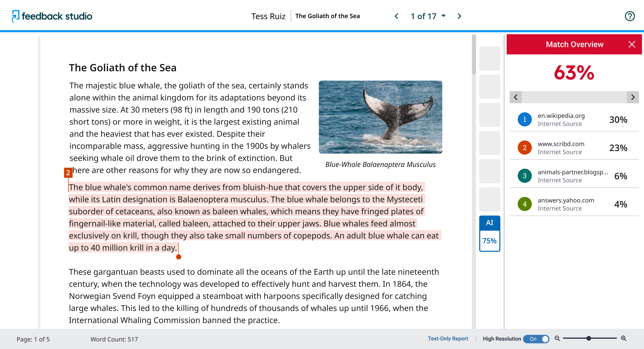Open the 6% match breakdown
This screenshot has height=349, width=644.
click(x=620, y=176)
